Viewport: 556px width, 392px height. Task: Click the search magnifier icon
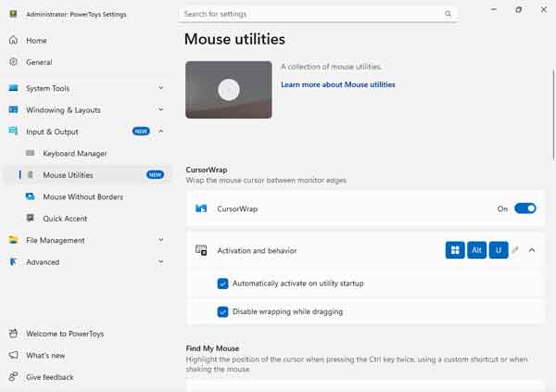(x=449, y=14)
